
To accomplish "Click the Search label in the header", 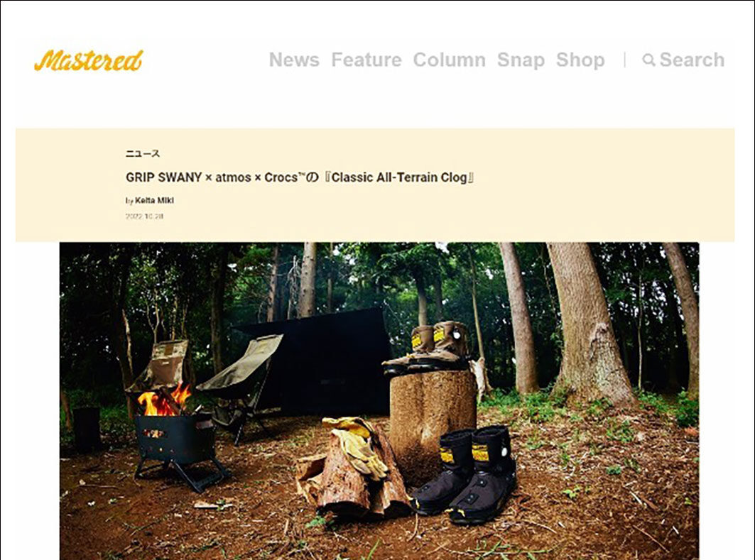I will 692,60.
